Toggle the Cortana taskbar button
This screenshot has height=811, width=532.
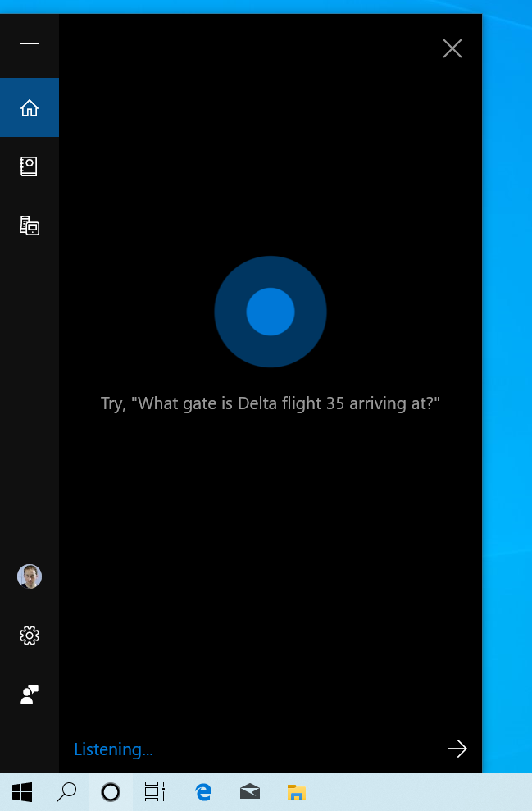point(111,792)
